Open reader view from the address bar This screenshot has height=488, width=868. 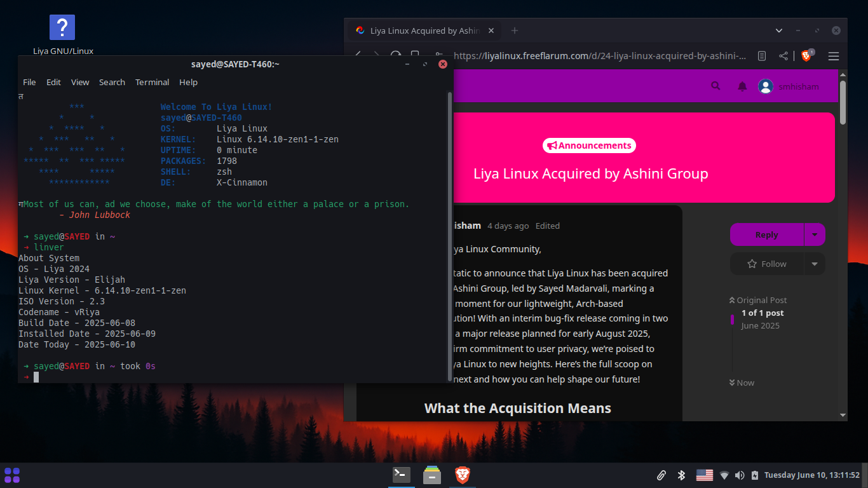(x=761, y=56)
